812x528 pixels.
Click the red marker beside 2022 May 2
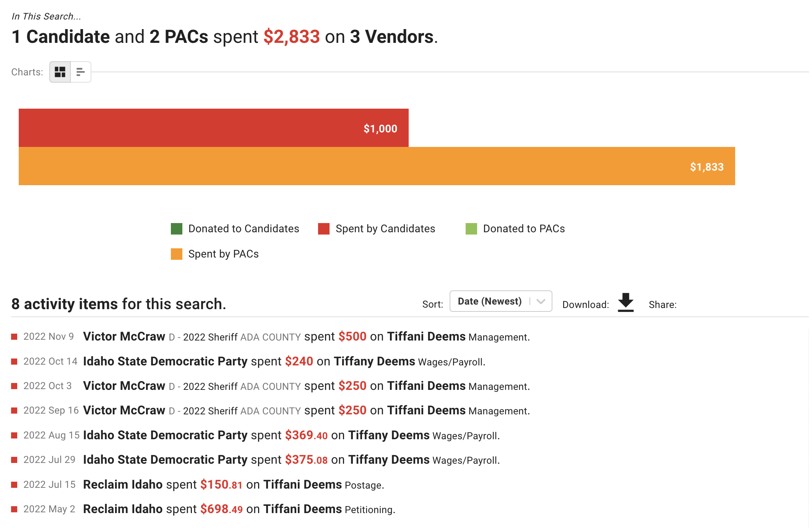point(15,509)
